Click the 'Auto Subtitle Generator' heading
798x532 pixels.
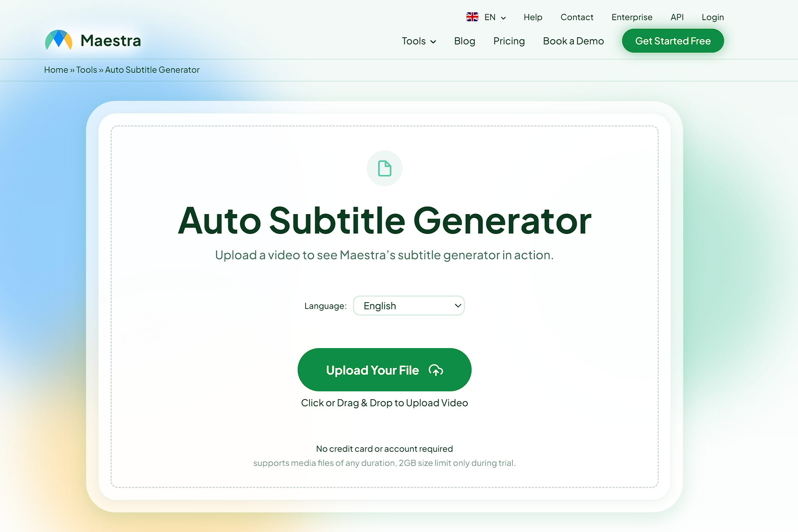pos(384,220)
